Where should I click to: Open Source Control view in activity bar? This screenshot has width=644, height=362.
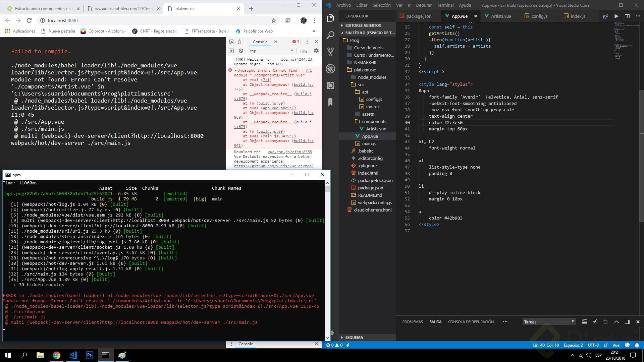tap(330, 52)
